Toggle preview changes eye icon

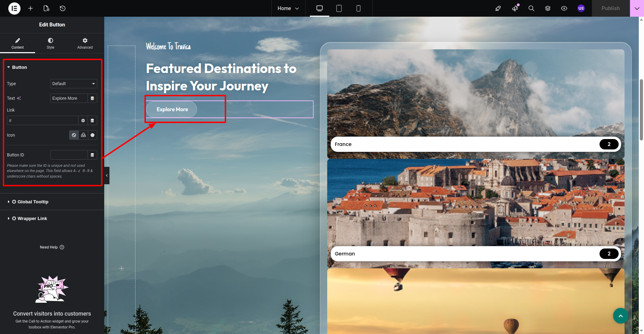pyautogui.click(x=564, y=8)
